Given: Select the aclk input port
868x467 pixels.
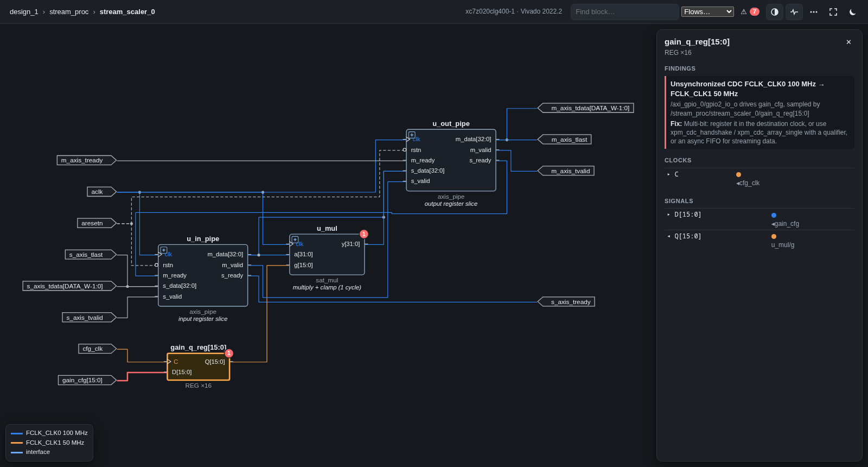Looking at the screenshot, I should click(101, 192).
